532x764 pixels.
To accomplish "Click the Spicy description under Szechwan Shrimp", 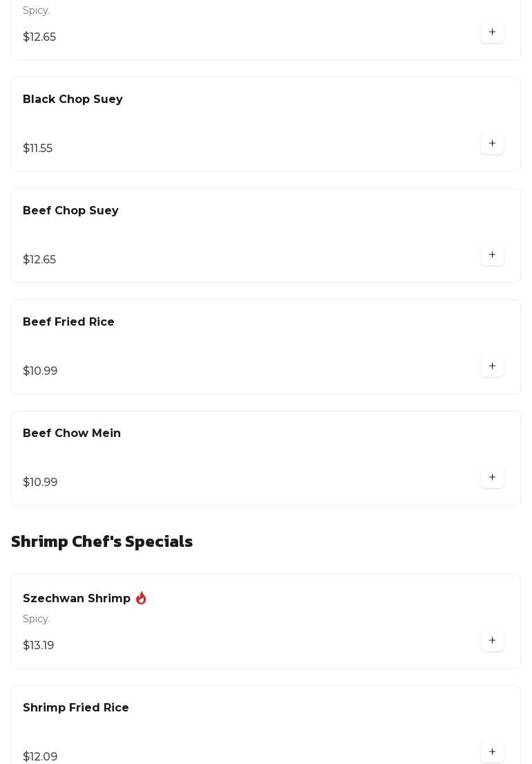I will [x=37, y=619].
